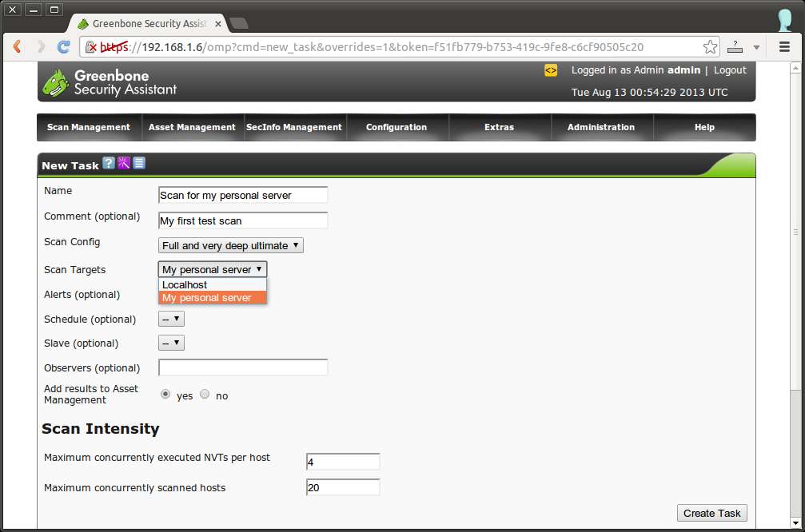Screen dimensions: 805x532
Task: Open the Schedule dropdown
Action: pos(171,319)
